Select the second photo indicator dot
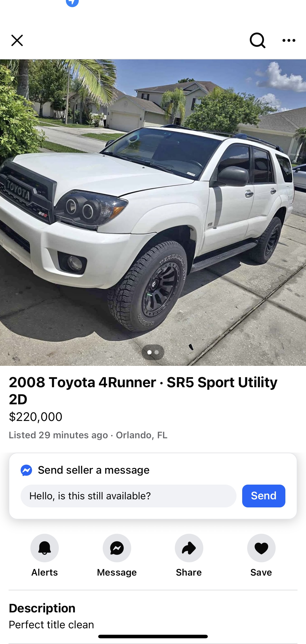This screenshot has height=644, width=306. click(157, 352)
